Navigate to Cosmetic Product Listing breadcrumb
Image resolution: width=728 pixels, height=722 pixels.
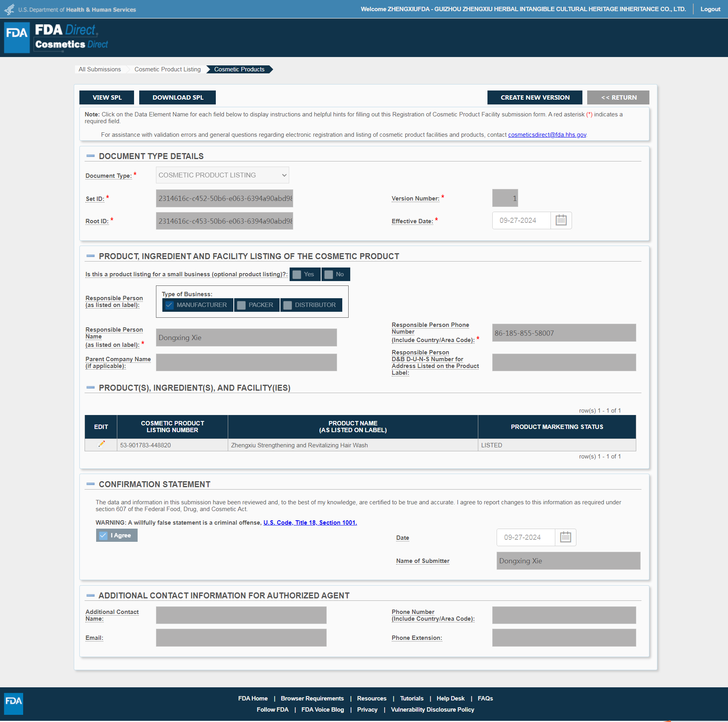pos(168,69)
